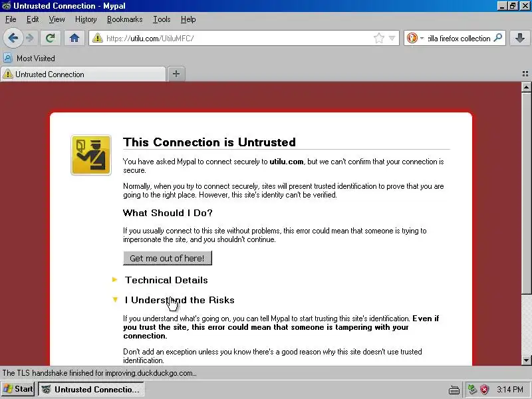The image size is (532, 399).
Task: Open the Bookmarks menu
Action: tap(124, 19)
